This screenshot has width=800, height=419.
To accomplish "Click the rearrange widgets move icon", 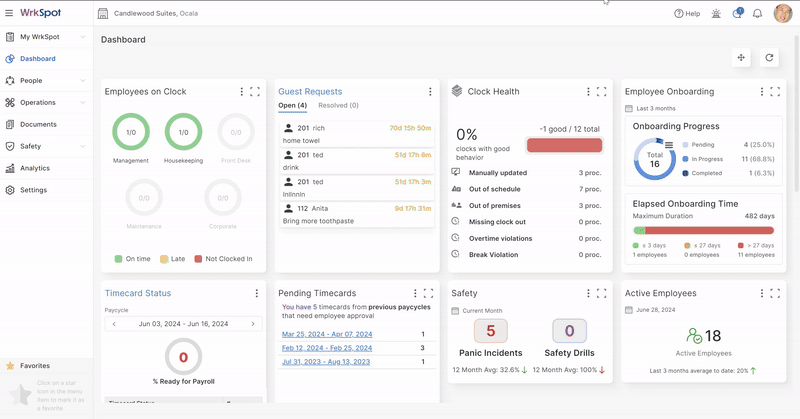I will (741, 58).
